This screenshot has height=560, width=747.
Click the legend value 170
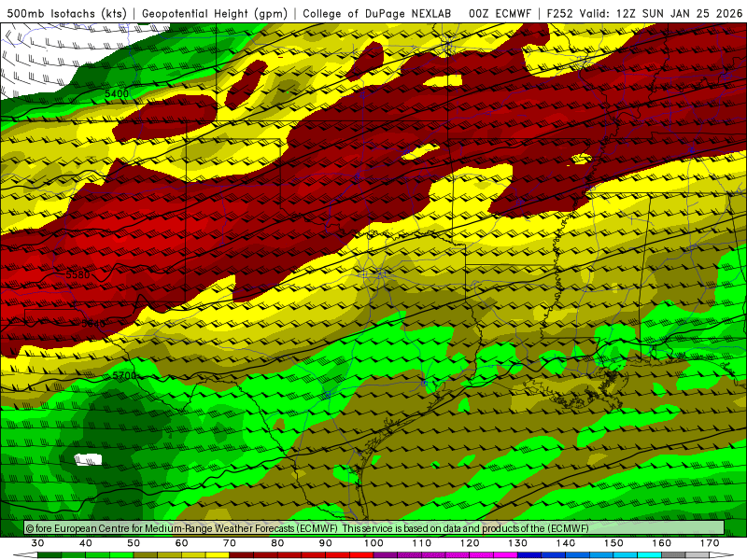click(x=710, y=543)
